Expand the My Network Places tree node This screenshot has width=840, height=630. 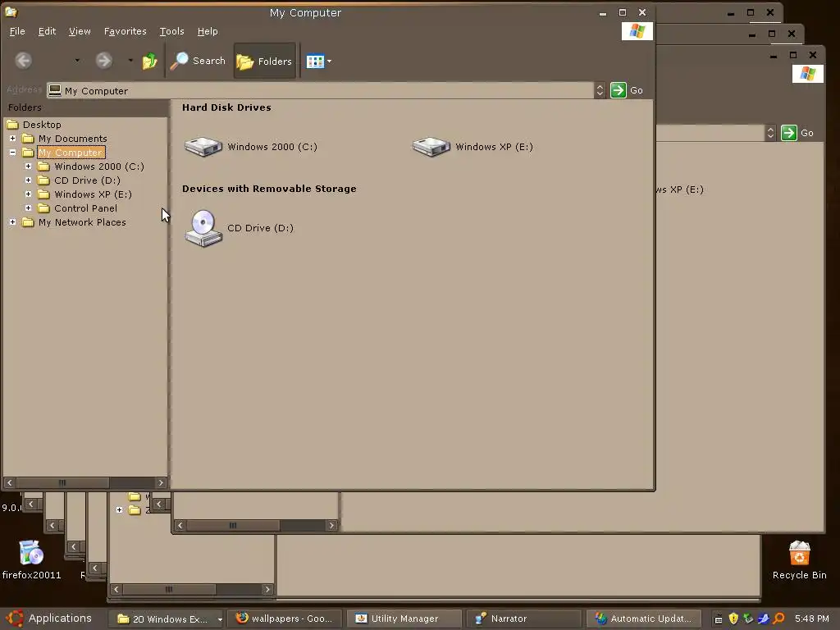click(12, 221)
